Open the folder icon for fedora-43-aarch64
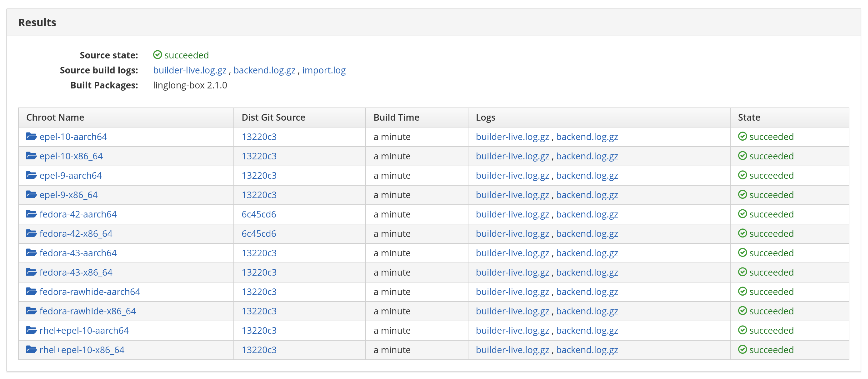Viewport: 868px width, 379px height. click(x=31, y=253)
